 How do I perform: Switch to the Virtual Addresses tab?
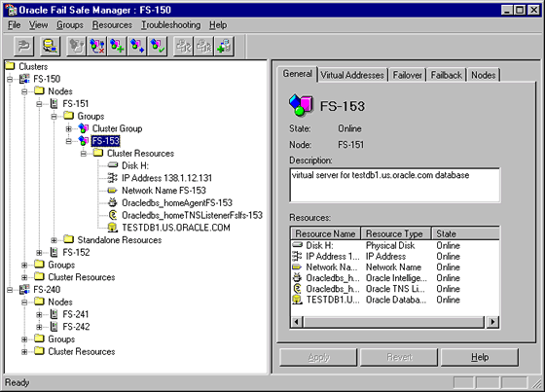click(x=352, y=75)
